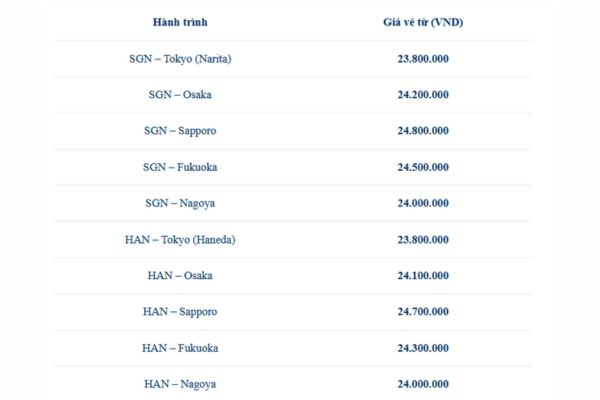Select the HAN – Fukuoka route text

pos(180,348)
